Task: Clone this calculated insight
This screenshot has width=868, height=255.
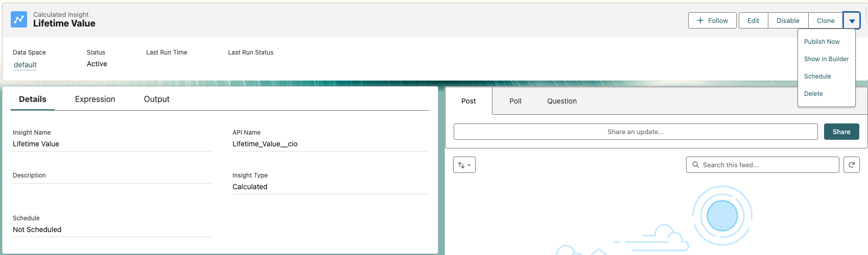Action: [x=825, y=21]
